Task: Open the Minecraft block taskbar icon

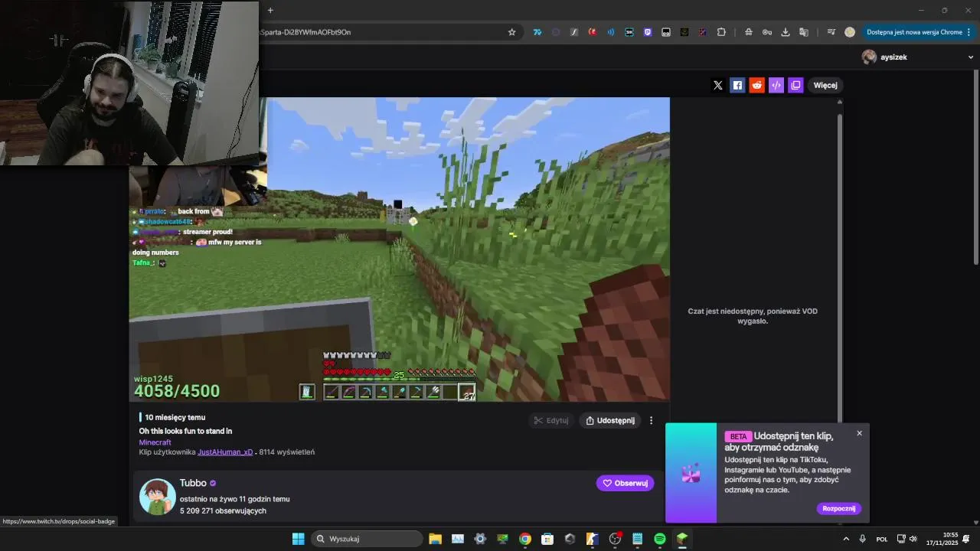Action: coord(682,539)
